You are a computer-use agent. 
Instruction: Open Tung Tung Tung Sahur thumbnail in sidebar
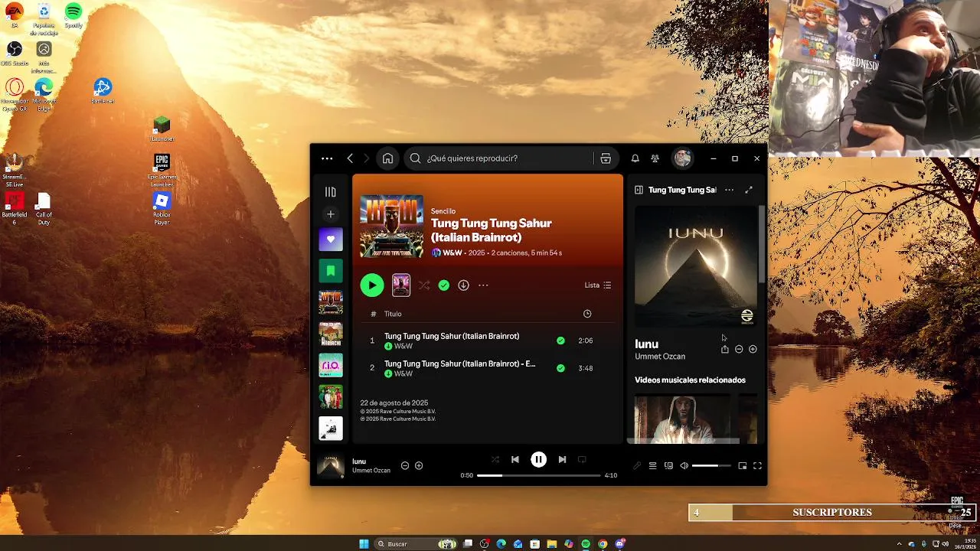pyautogui.click(x=331, y=302)
